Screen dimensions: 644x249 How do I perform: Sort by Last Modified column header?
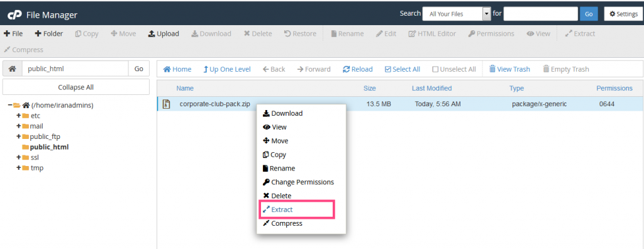tap(431, 88)
